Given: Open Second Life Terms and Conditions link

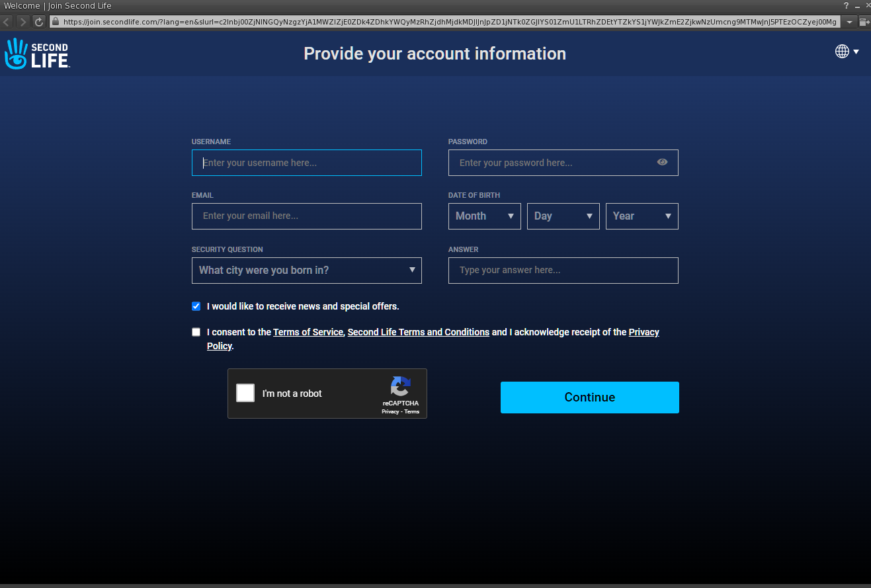Looking at the screenshot, I should click(x=419, y=332).
